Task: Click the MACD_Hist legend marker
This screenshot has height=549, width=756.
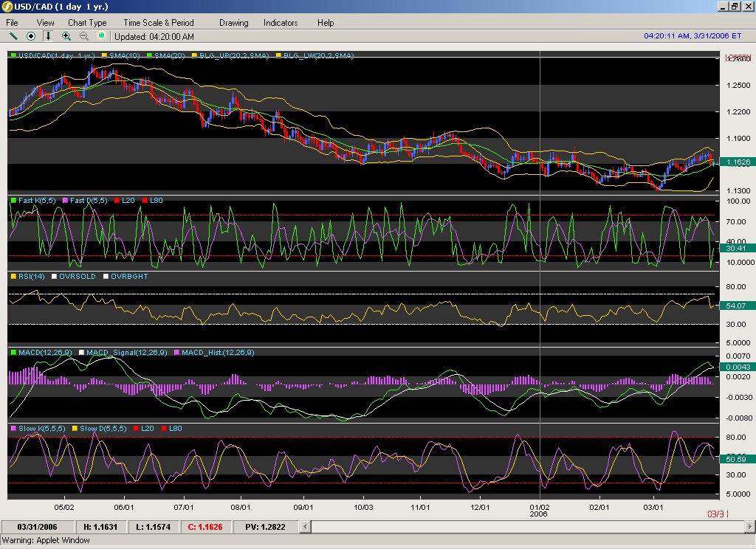Action: [x=176, y=353]
